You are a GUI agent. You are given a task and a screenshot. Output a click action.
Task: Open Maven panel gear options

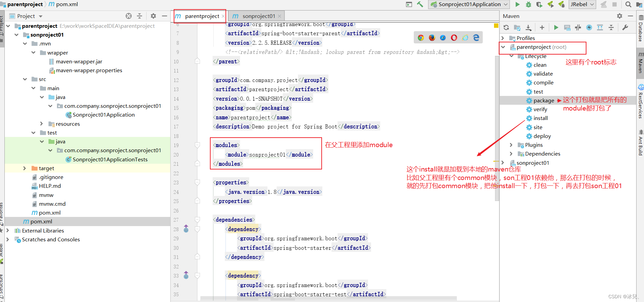click(x=620, y=16)
